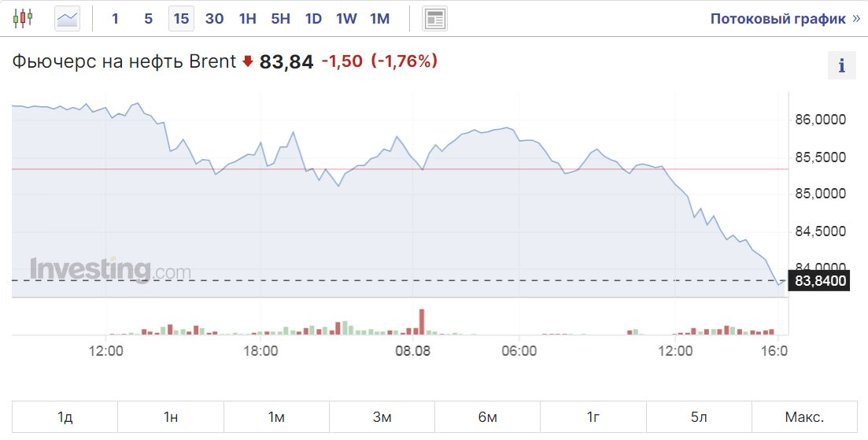868x440 pixels.
Task: Select the 1д time range tab
Action: pyautogui.click(x=65, y=416)
